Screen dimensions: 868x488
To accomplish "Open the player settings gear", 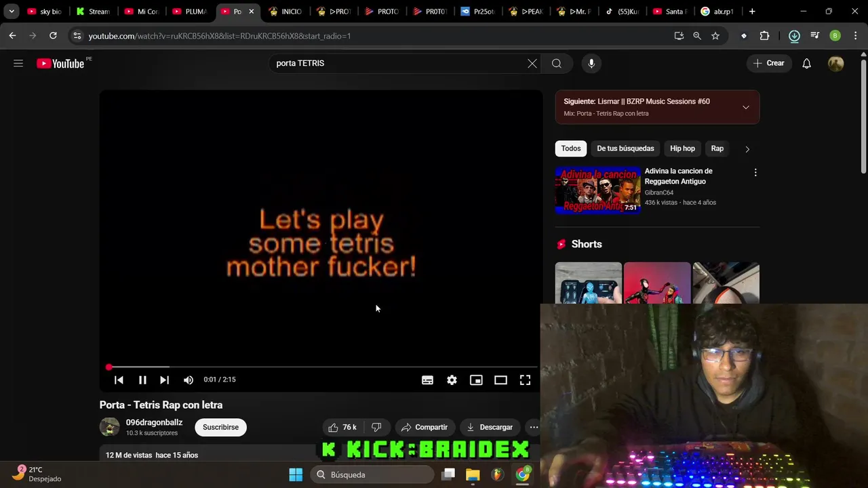I will pyautogui.click(x=452, y=380).
